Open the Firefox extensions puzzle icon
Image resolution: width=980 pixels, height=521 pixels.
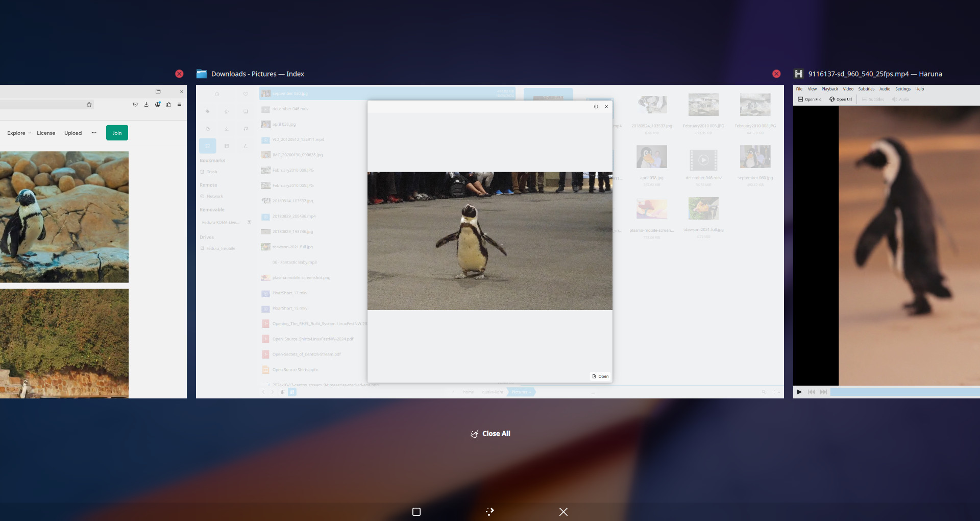[x=168, y=105]
